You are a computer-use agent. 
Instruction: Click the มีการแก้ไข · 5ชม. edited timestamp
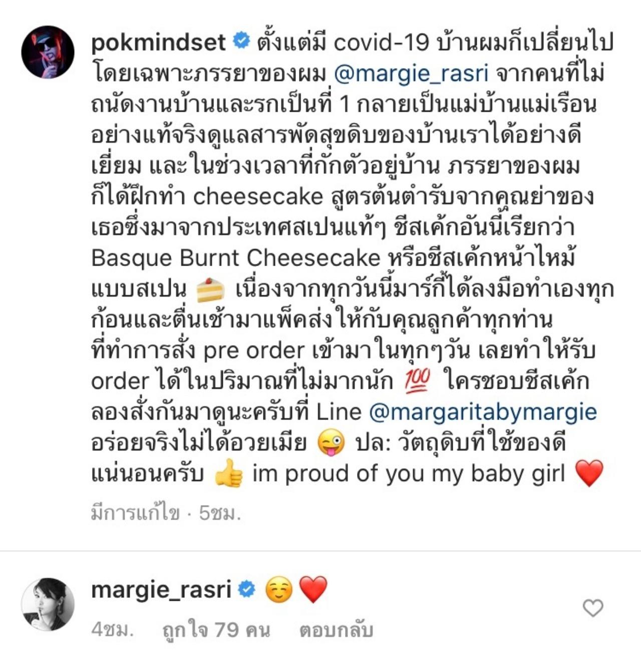coord(166,513)
